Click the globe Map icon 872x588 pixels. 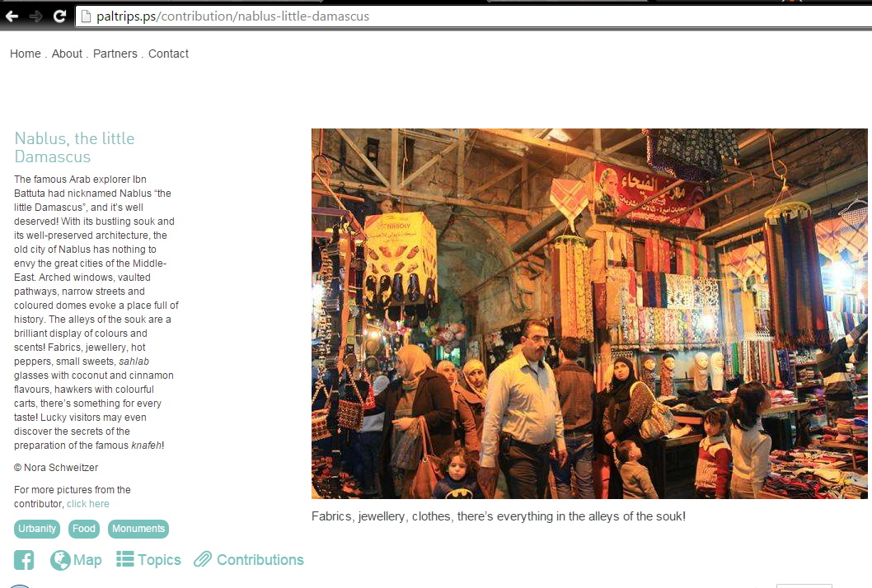coord(60,560)
